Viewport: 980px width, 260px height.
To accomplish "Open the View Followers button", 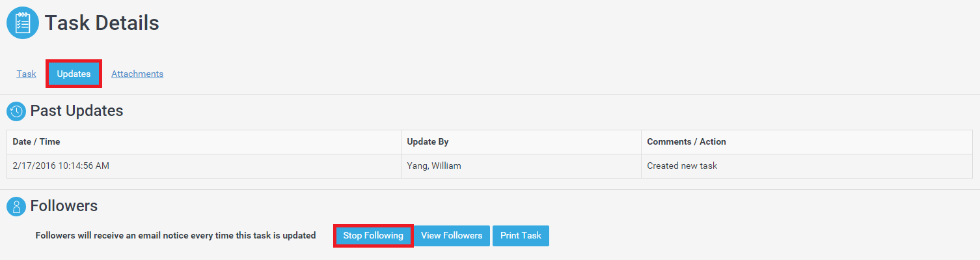I will coord(452,235).
